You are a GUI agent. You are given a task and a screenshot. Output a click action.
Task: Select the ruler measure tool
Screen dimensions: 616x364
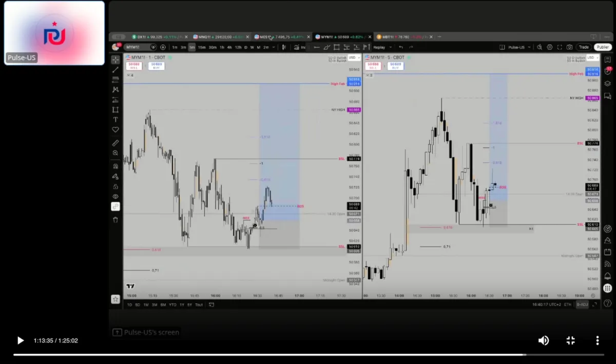(115, 143)
